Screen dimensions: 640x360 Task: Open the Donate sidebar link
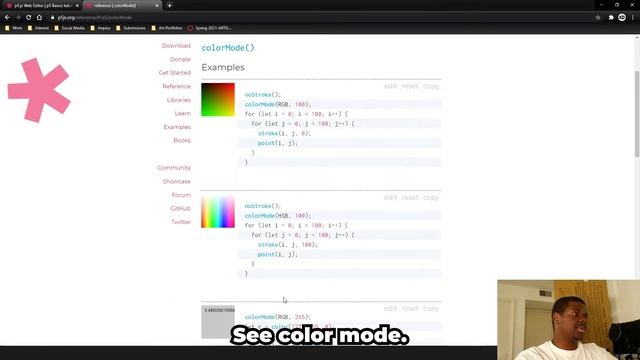(x=180, y=59)
